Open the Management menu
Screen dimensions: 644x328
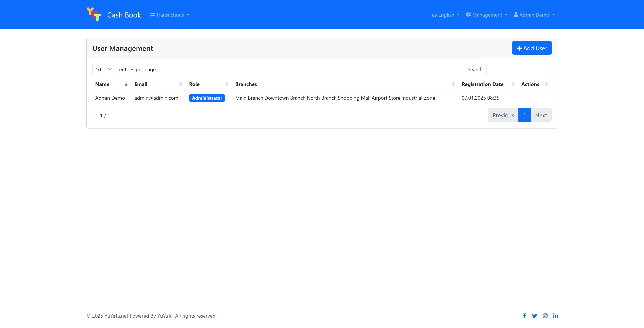486,15
